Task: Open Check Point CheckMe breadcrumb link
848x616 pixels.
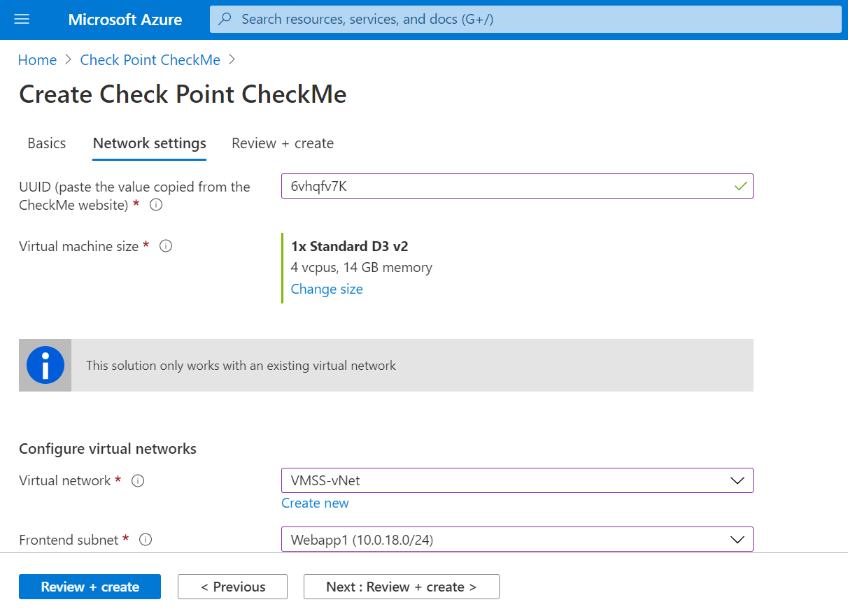Action: (x=150, y=60)
